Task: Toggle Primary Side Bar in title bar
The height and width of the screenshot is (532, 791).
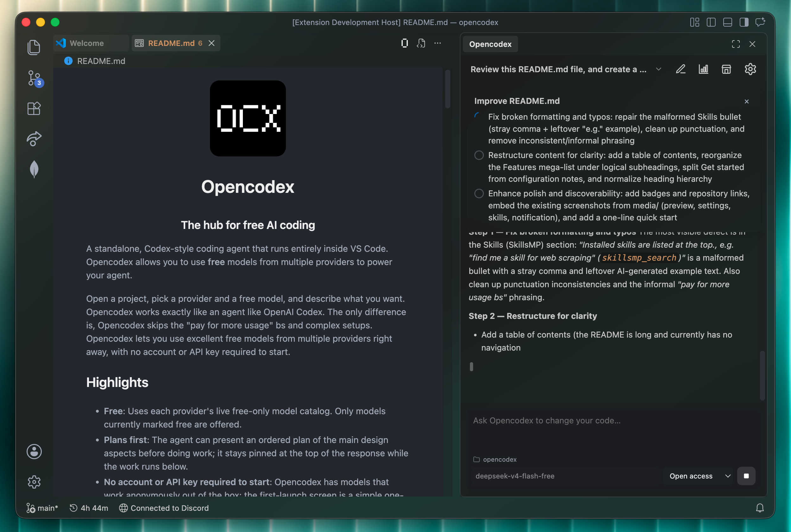Action: pos(711,22)
